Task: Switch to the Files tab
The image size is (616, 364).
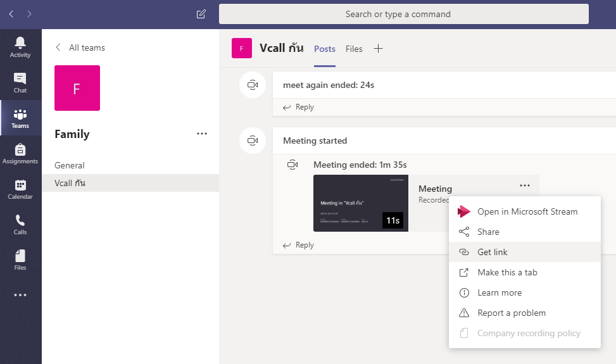Action: [354, 49]
